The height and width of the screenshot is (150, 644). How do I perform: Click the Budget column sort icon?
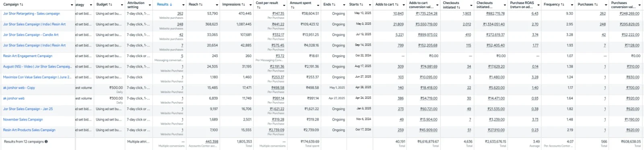coord(110,4)
